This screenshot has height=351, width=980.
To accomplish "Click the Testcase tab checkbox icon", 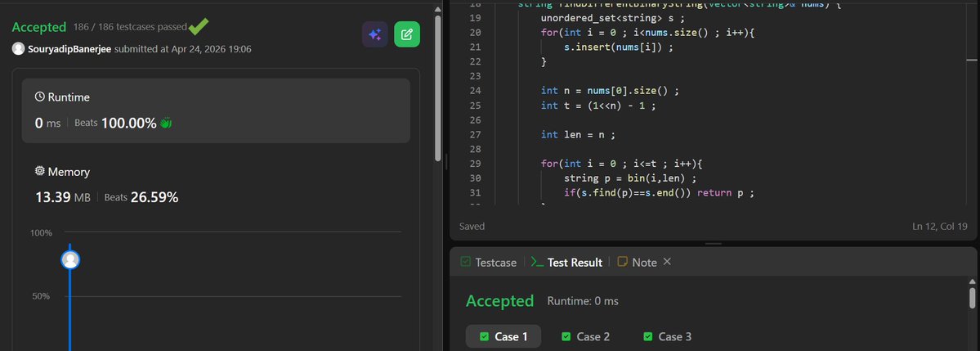I will 465,262.
